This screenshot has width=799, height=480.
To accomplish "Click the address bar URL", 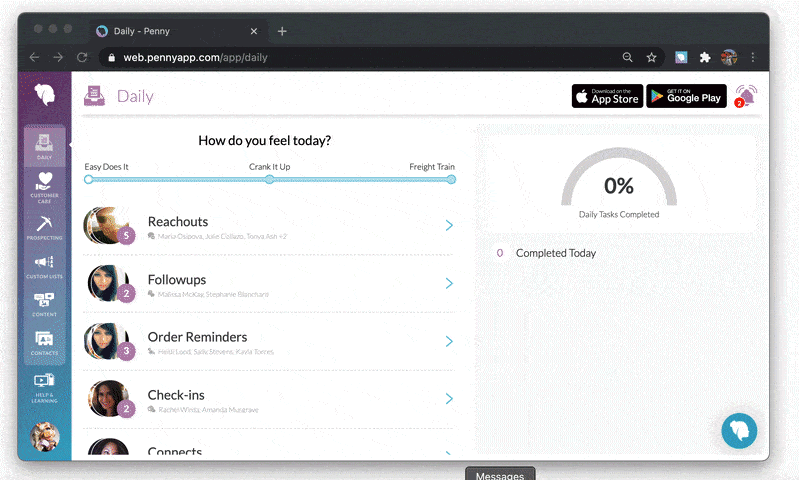I will (195, 58).
